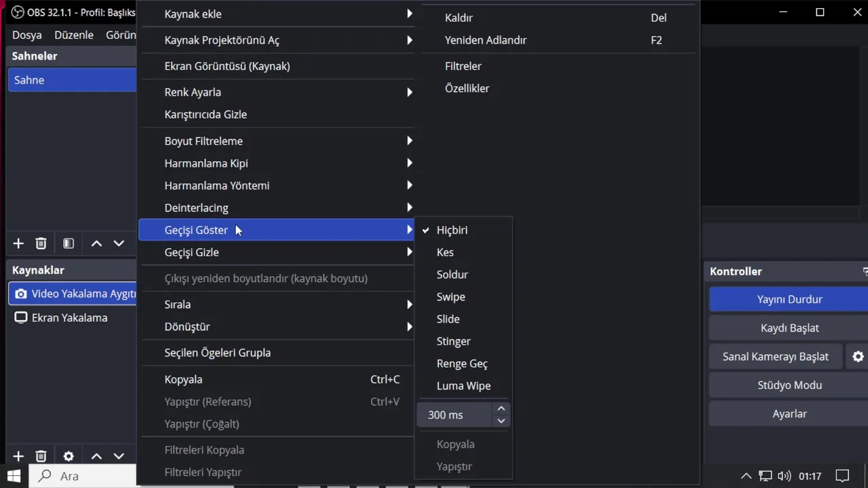The image size is (868, 488).
Task: Open the scene filters icon
Action: point(68,243)
